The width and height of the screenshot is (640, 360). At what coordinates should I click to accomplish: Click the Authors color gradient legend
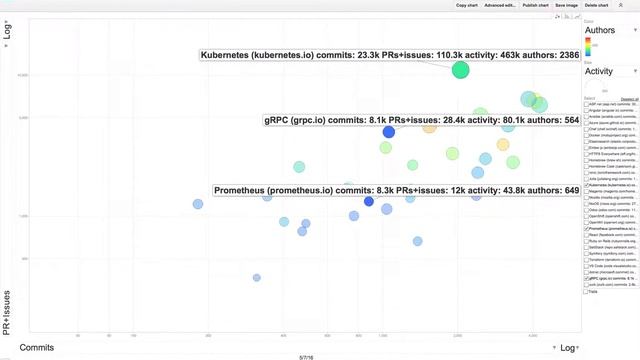(588, 47)
